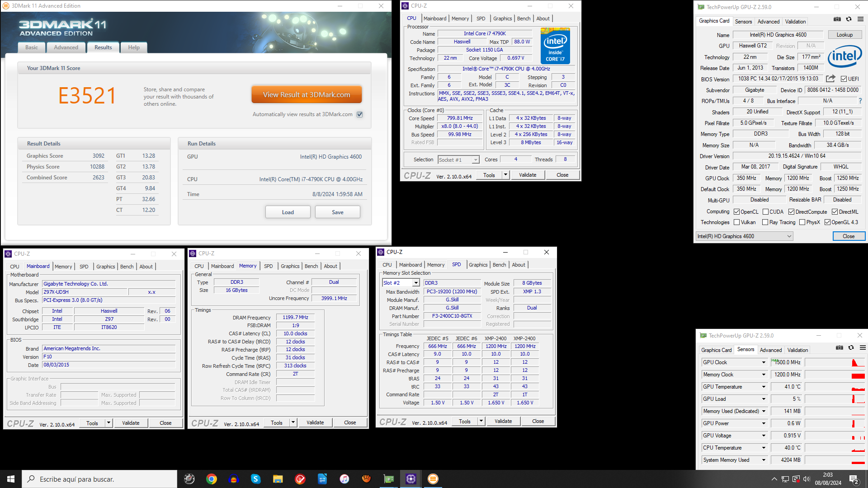Open the hamburger menu in GPU-Z Sensors window
This screenshot has height=488, width=868.
(863, 347)
